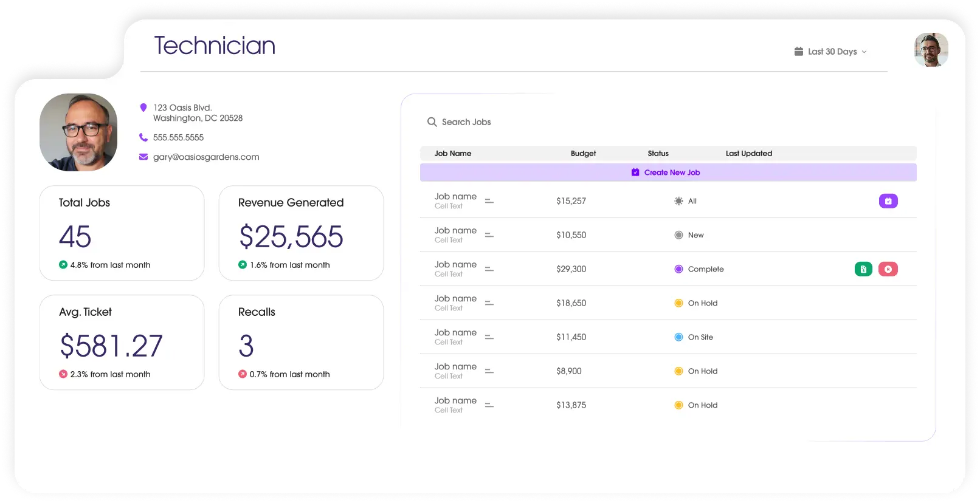Click the $10,550 budget cell
This screenshot has height=503, width=980.
click(571, 235)
